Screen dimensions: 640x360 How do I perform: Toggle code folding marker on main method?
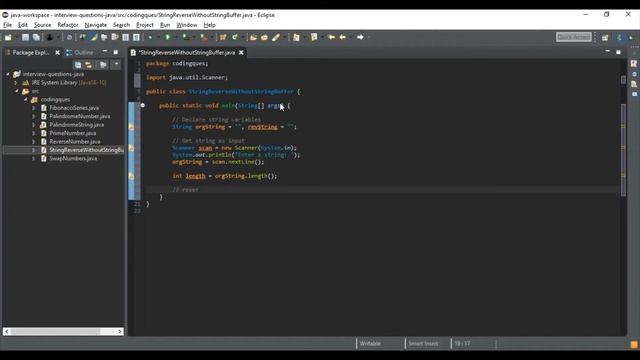(142, 105)
